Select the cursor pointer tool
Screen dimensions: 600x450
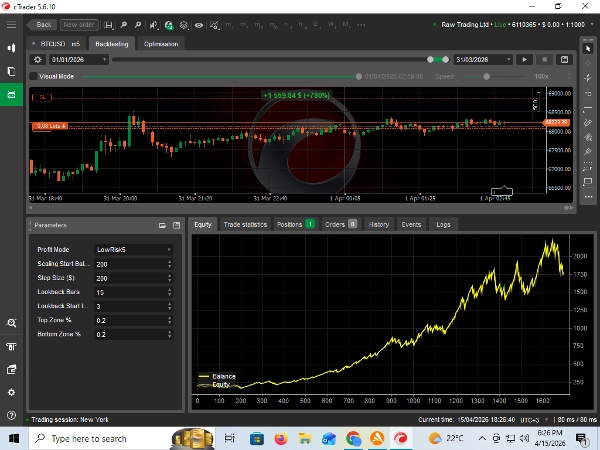pyautogui.click(x=588, y=48)
